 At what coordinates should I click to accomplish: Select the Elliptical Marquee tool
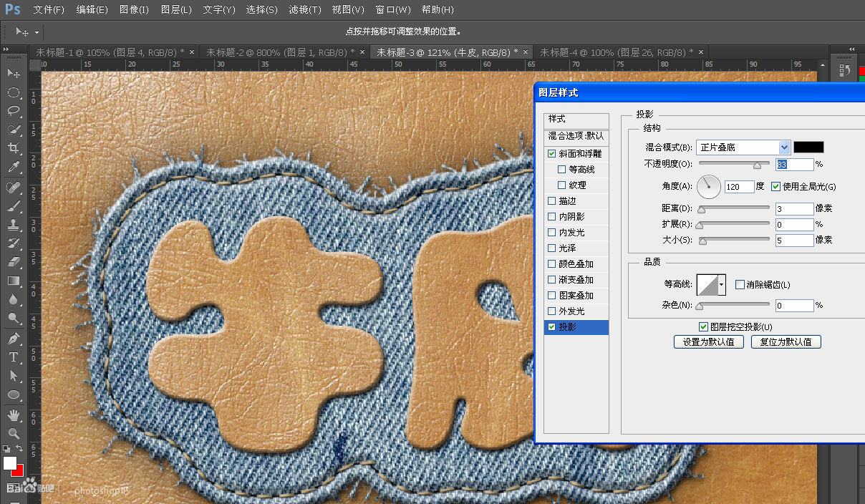pos(14,92)
